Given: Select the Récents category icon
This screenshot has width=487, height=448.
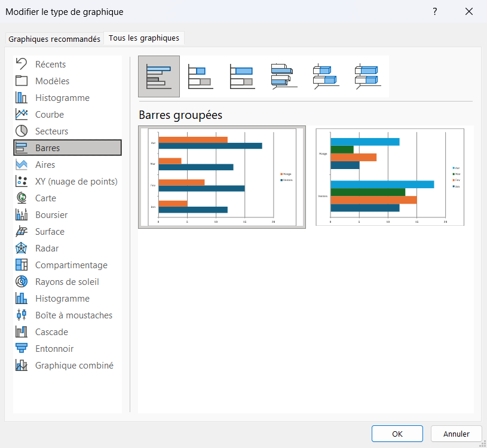Looking at the screenshot, I should (22, 64).
